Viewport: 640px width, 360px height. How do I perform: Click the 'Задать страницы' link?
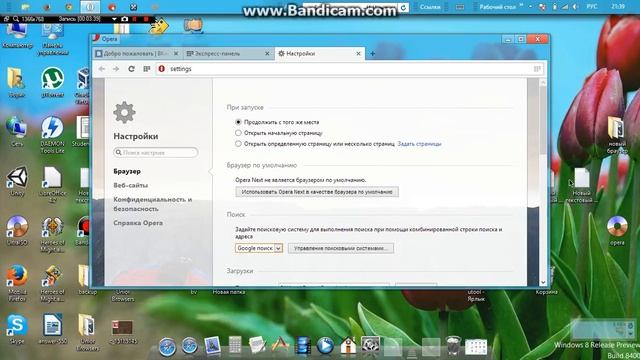(x=419, y=144)
